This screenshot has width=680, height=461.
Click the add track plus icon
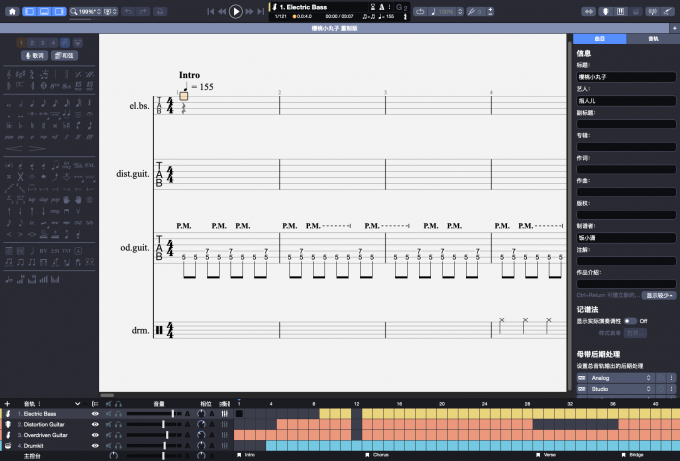(7, 403)
